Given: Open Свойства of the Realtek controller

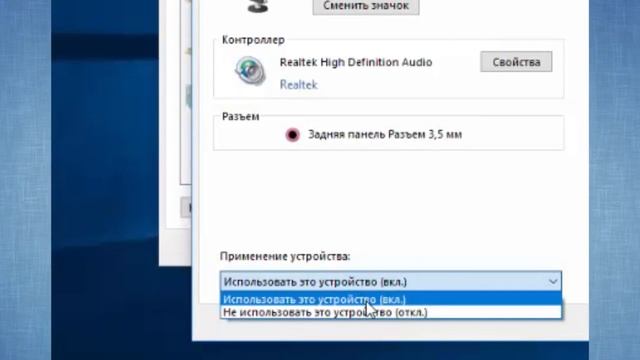Looking at the screenshot, I should [x=516, y=62].
